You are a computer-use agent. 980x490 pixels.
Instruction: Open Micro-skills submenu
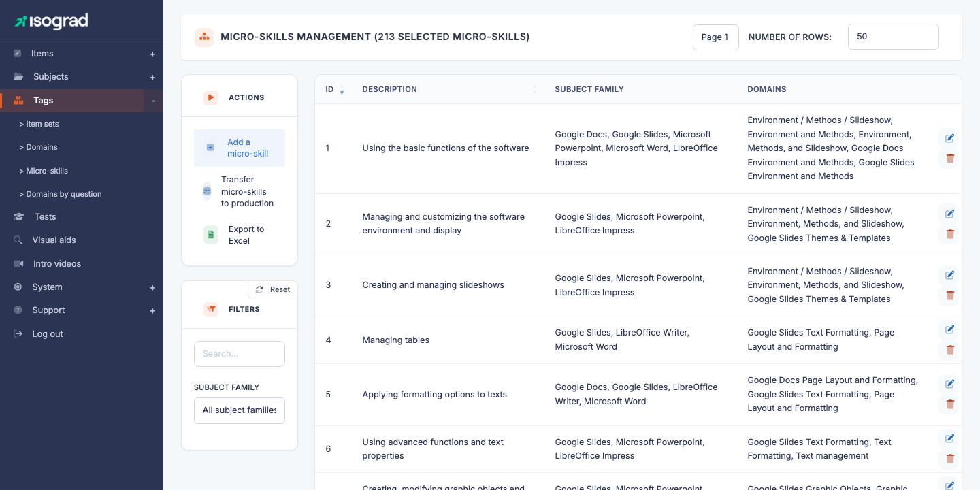point(44,171)
